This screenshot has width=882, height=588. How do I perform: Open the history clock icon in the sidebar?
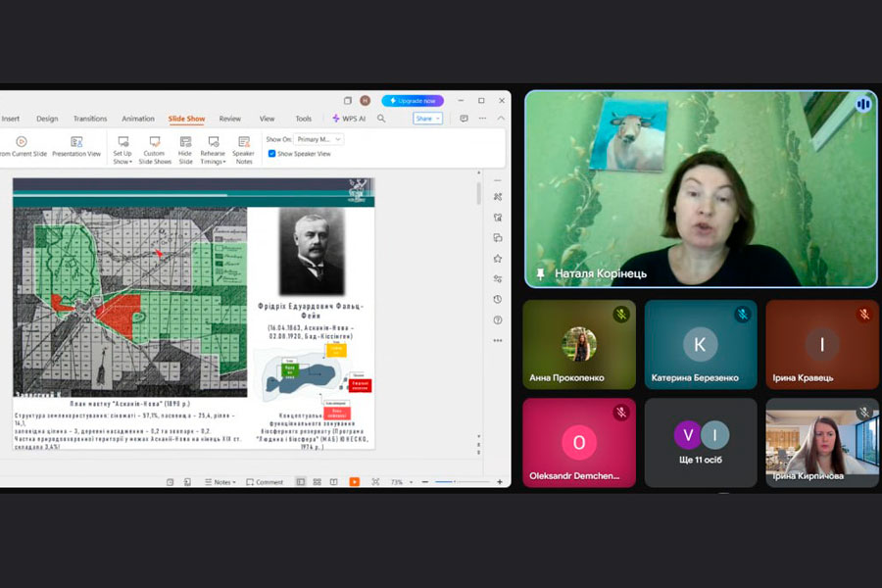pyautogui.click(x=498, y=299)
